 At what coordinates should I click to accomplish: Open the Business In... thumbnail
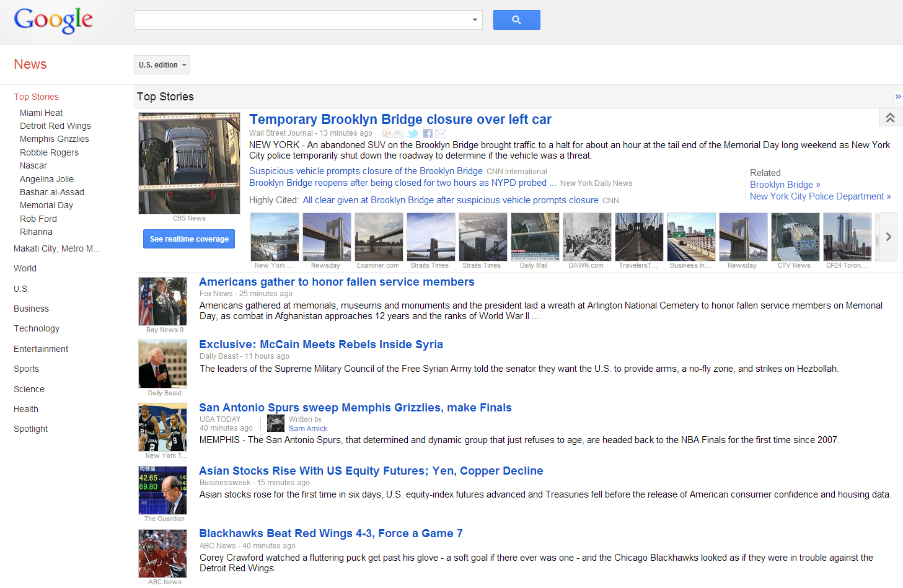pyautogui.click(x=691, y=237)
